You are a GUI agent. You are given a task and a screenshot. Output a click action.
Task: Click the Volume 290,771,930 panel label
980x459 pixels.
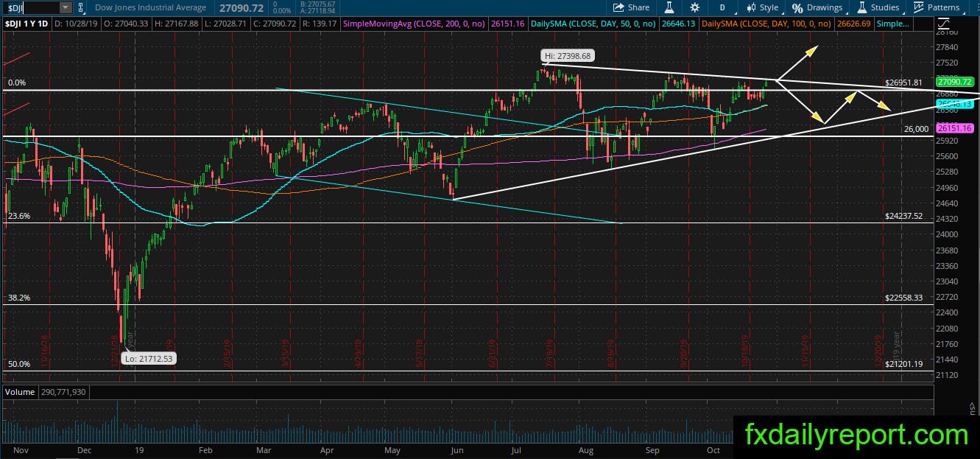click(45, 392)
